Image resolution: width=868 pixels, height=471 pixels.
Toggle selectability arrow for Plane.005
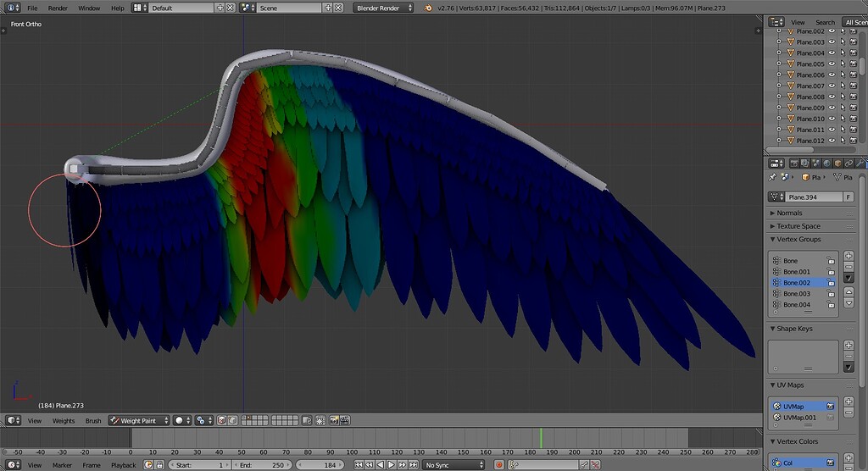pos(843,64)
